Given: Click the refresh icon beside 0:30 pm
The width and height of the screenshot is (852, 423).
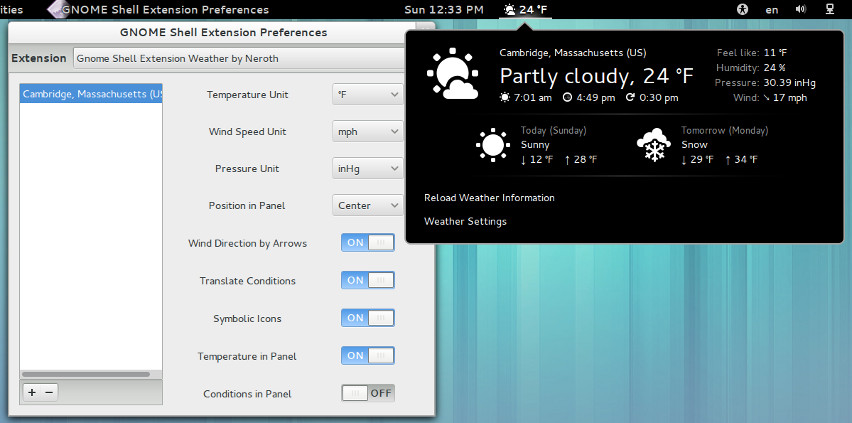Looking at the screenshot, I should 630,98.
